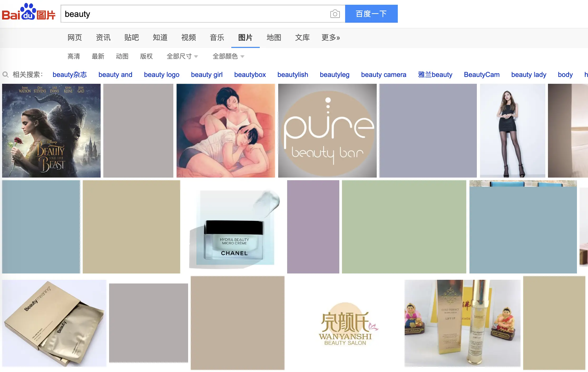Expand the 全部颜色 color dropdown
588x372 pixels.
click(x=228, y=56)
